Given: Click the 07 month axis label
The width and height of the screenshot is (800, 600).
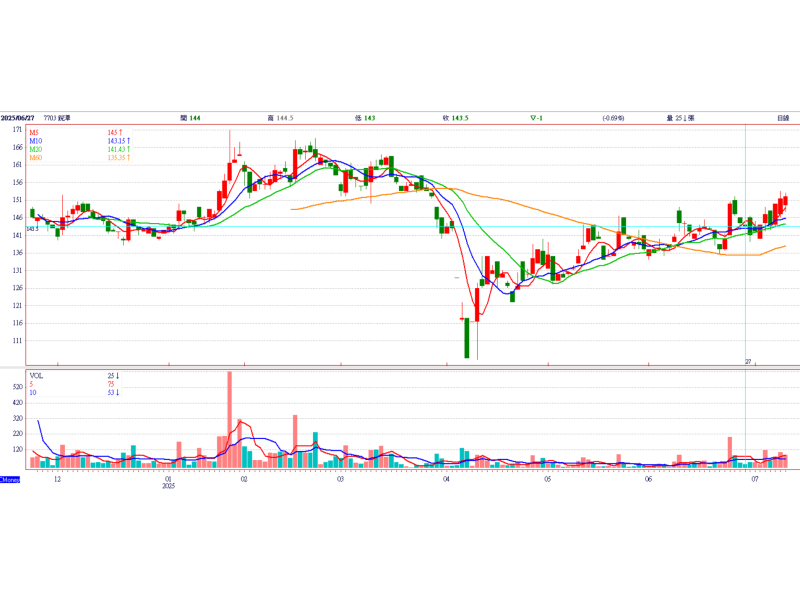Looking at the screenshot, I should pyautogui.click(x=755, y=479).
